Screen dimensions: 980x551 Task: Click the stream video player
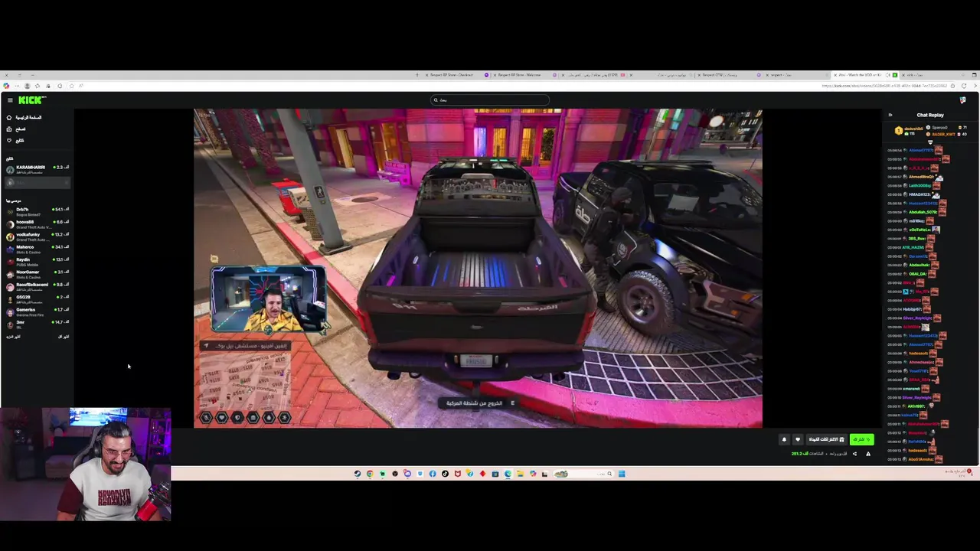pyautogui.click(x=478, y=268)
